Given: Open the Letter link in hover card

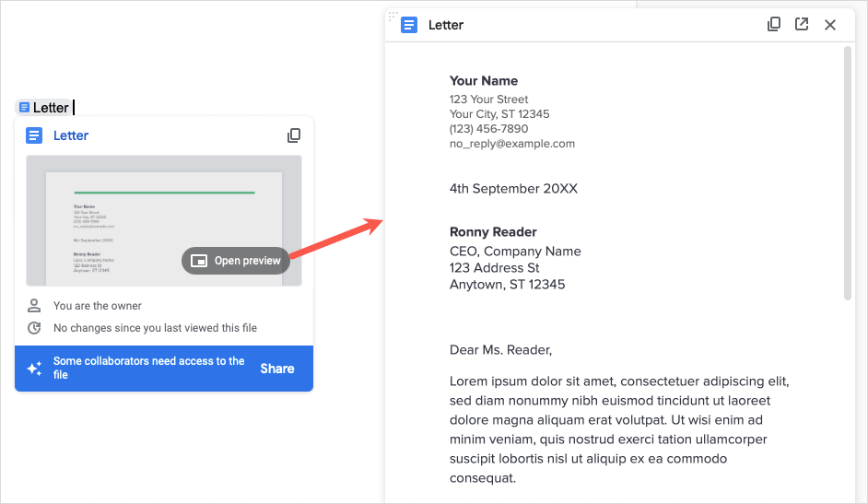Looking at the screenshot, I should [x=71, y=135].
